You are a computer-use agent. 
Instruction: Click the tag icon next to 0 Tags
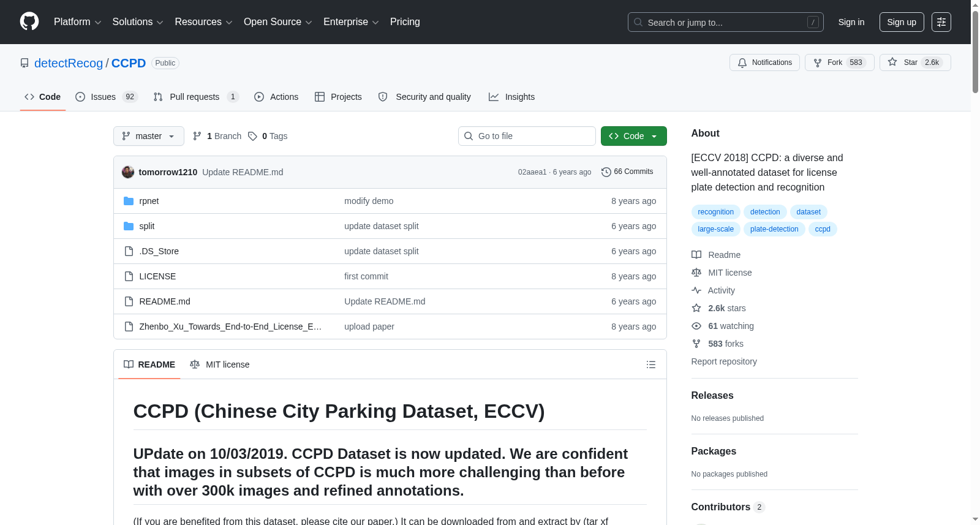(x=252, y=136)
